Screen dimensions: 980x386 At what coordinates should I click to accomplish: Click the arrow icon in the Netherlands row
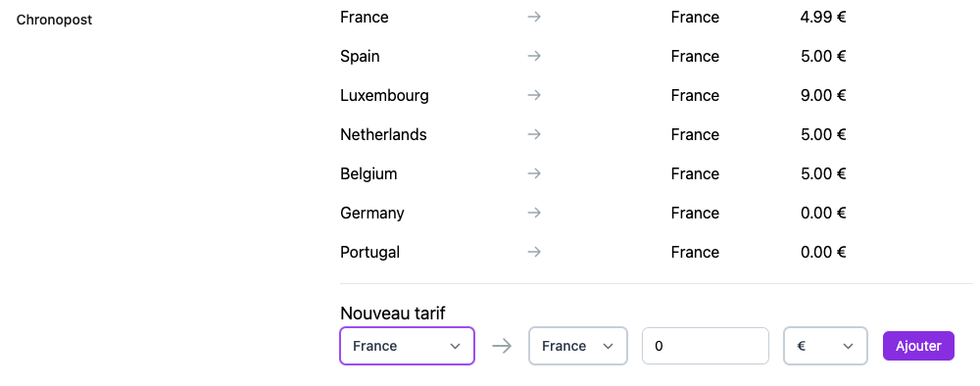click(534, 134)
